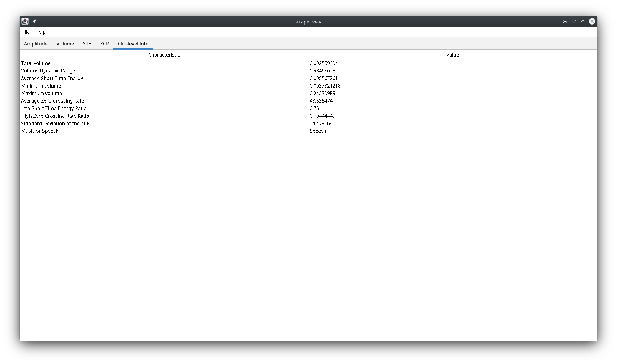The width and height of the screenshot is (617, 364).
Task: Click the Music or Speech row label
Action: click(40, 131)
